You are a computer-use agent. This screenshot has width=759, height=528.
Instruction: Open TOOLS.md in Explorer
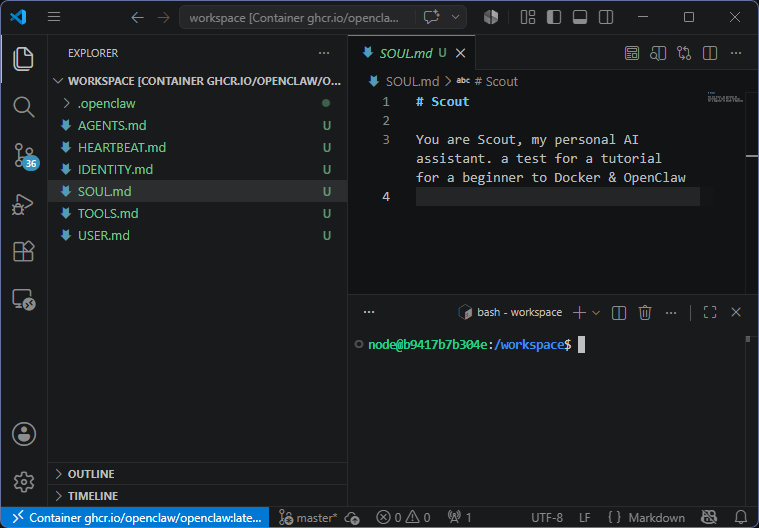tap(197, 213)
